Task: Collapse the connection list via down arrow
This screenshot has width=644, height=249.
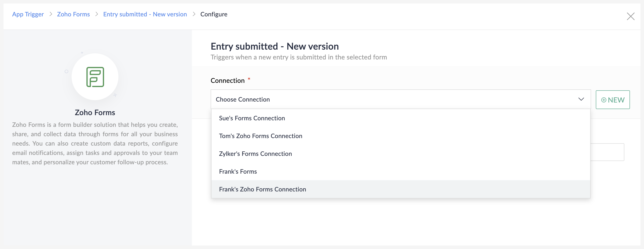Action: pos(581,99)
